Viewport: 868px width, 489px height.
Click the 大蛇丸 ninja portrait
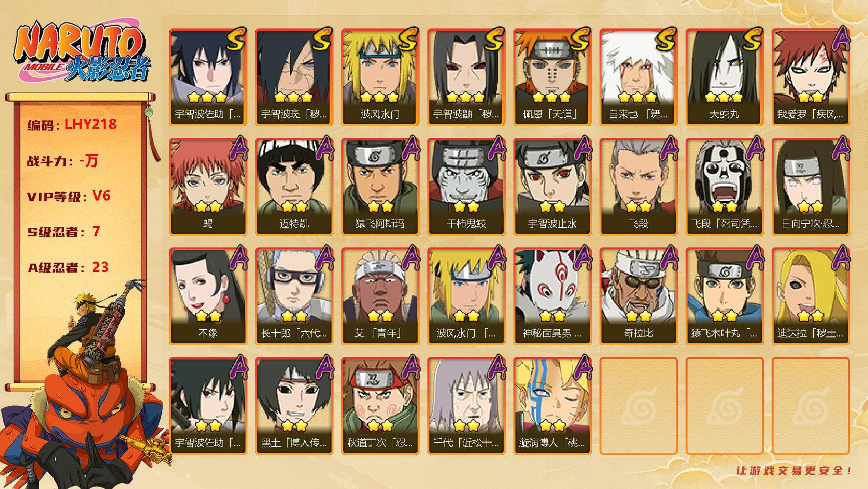(724, 77)
